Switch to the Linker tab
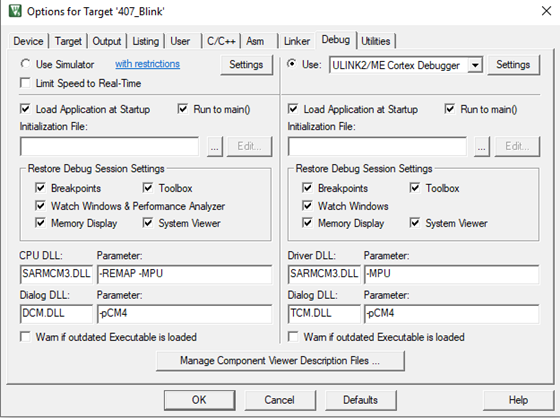 [x=296, y=41]
